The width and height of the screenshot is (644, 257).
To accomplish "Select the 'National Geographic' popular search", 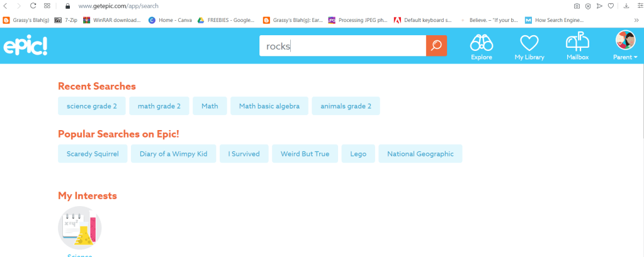I will (x=420, y=154).
